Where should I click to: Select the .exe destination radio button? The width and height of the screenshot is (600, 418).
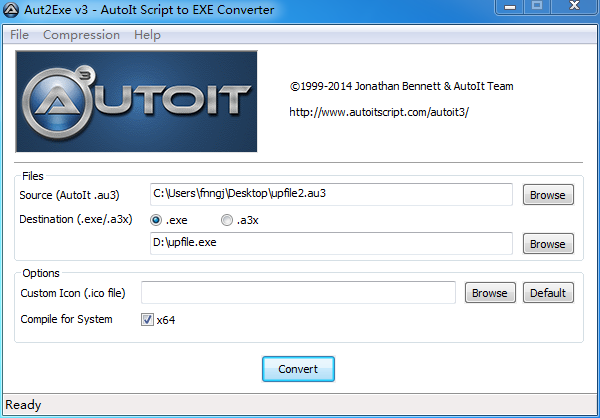156,220
